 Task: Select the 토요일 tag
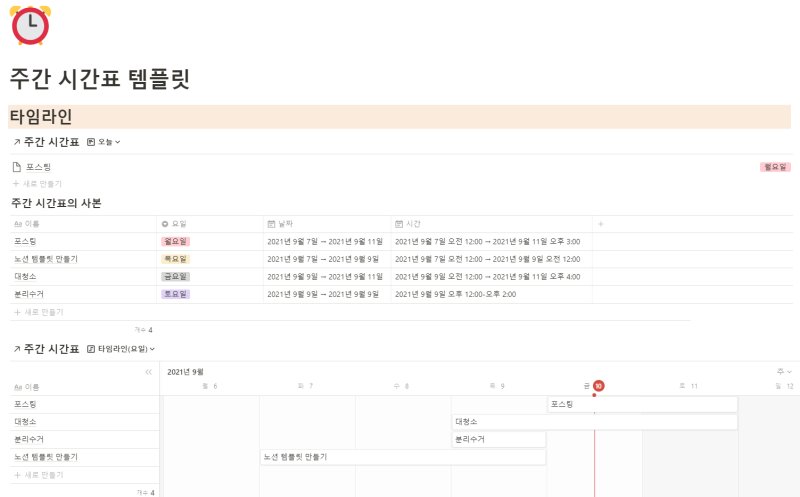click(175, 294)
